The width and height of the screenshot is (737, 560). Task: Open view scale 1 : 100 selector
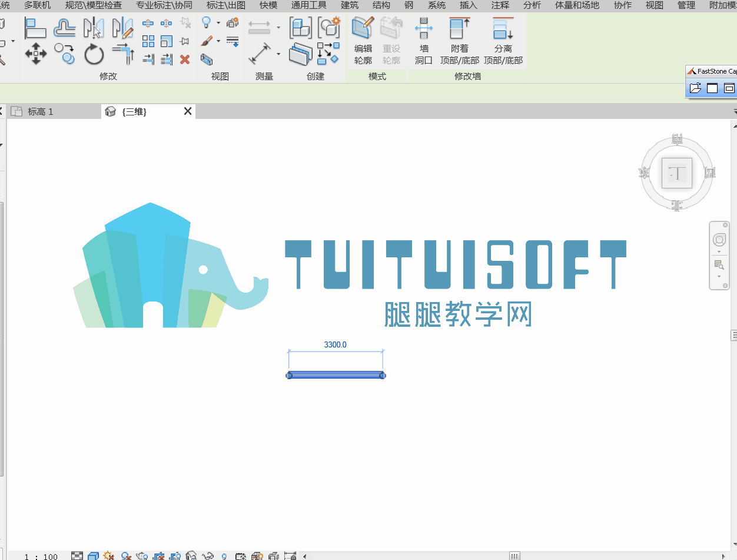41,556
